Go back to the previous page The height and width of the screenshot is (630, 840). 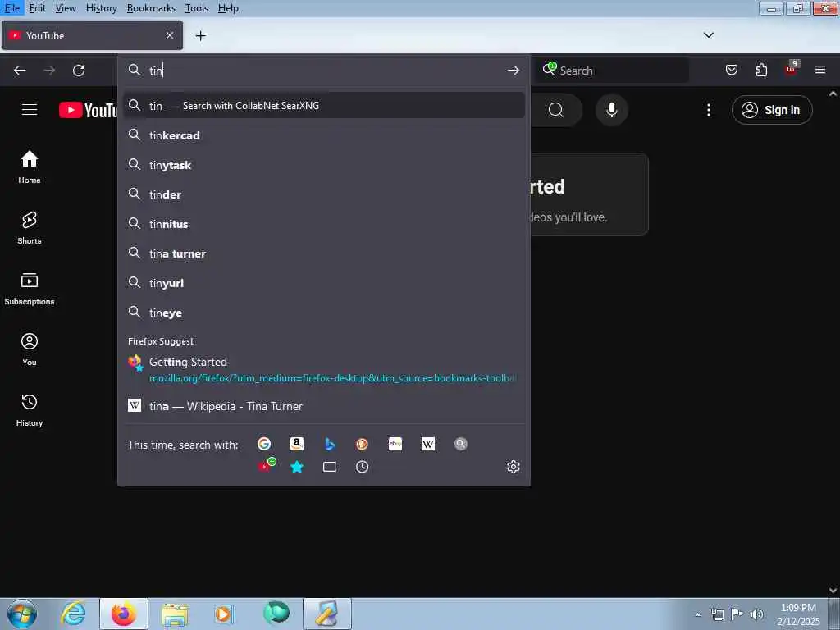[20, 71]
